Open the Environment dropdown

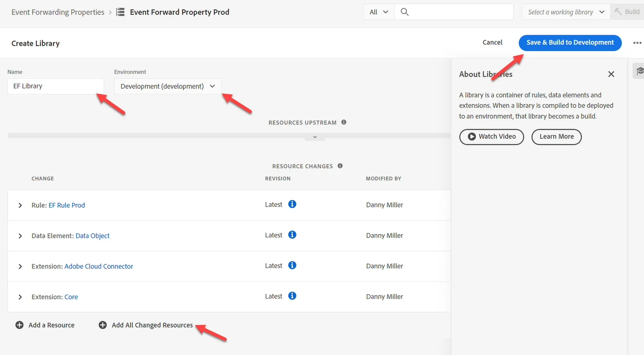[167, 86]
